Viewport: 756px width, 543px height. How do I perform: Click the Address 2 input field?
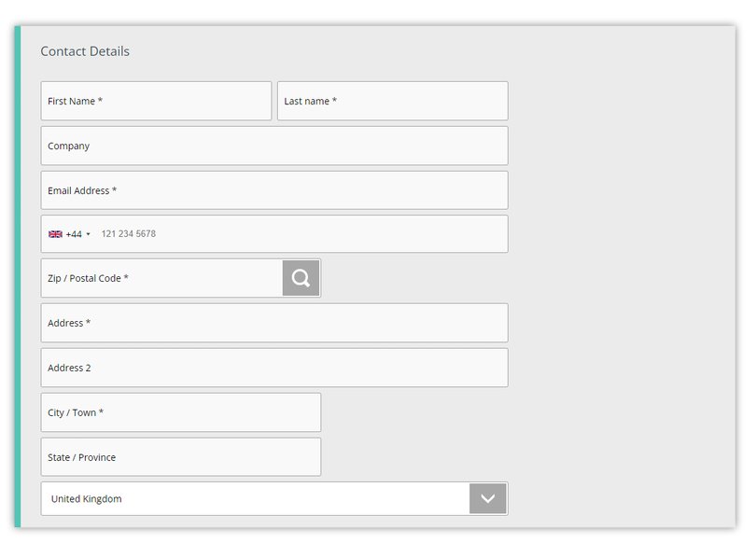point(273,367)
